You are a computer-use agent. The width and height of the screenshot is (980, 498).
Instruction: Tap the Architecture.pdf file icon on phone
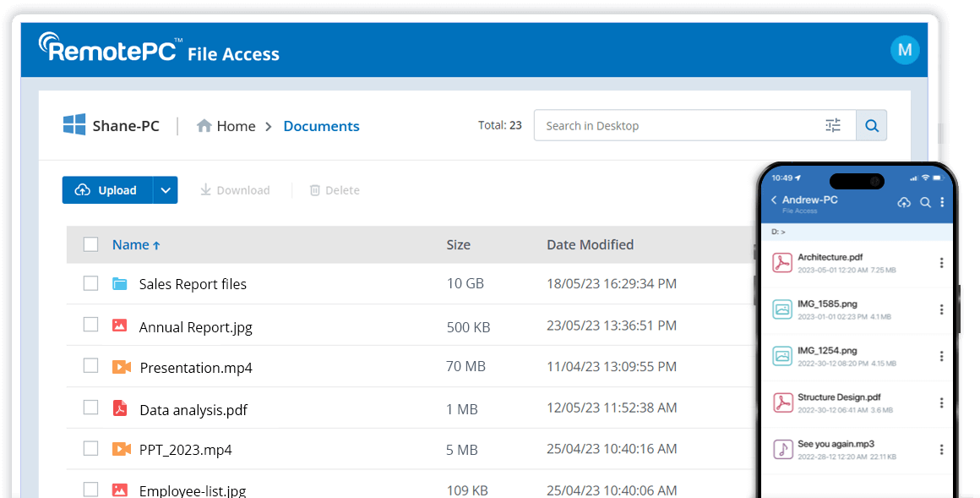pyautogui.click(x=782, y=263)
